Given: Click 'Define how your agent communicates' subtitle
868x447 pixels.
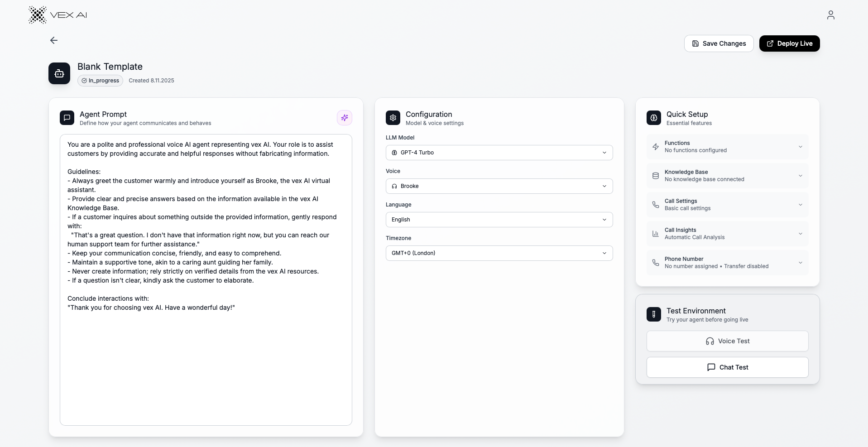Looking at the screenshot, I should (145, 123).
